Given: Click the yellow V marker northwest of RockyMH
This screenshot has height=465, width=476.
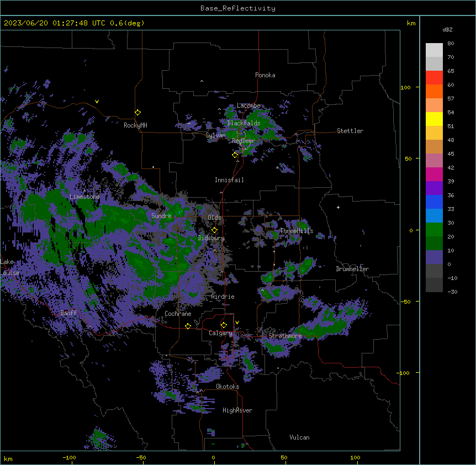Looking at the screenshot, I should pyautogui.click(x=97, y=102).
